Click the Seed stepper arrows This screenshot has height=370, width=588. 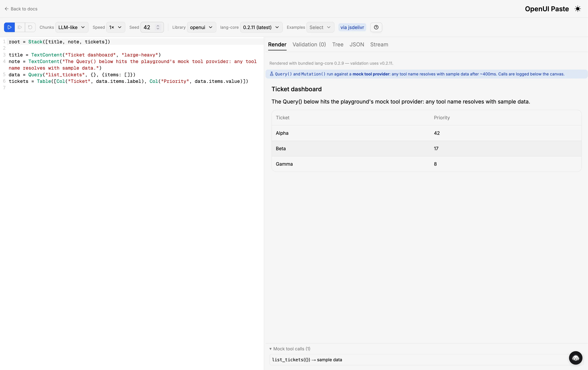click(158, 27)
